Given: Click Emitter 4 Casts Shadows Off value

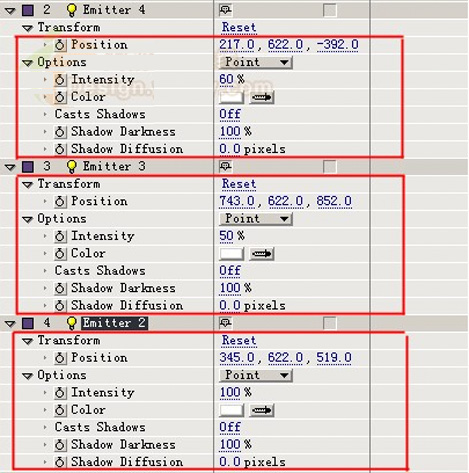Looking at the screenshot, I should 230,114.
